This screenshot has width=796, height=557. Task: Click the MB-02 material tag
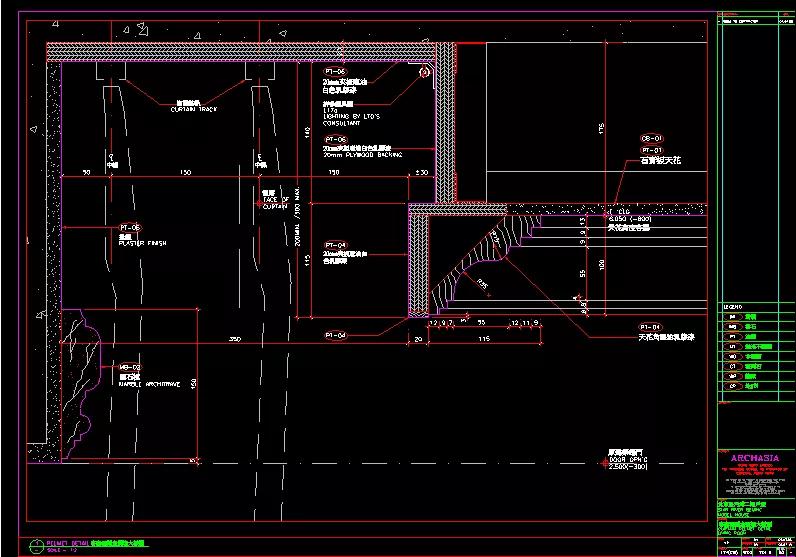[130, 367]
